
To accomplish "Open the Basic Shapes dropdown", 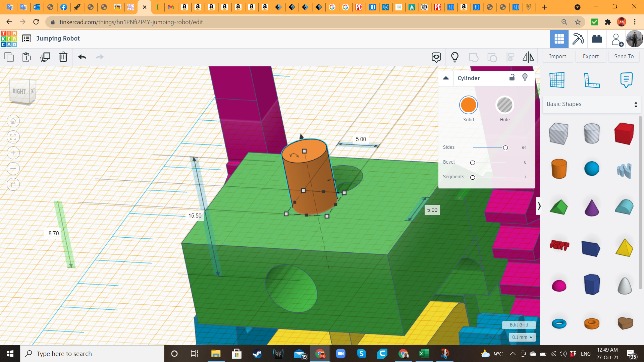I will coord(591,104).
